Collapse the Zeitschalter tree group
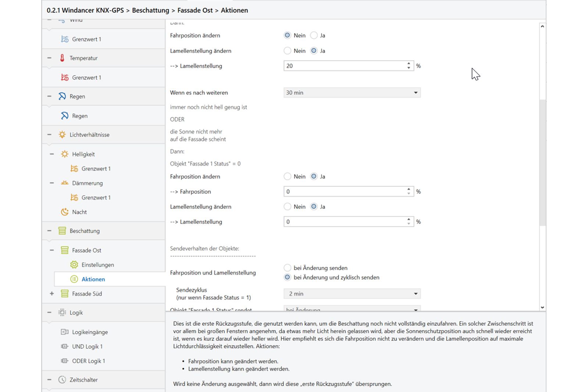 49,380
